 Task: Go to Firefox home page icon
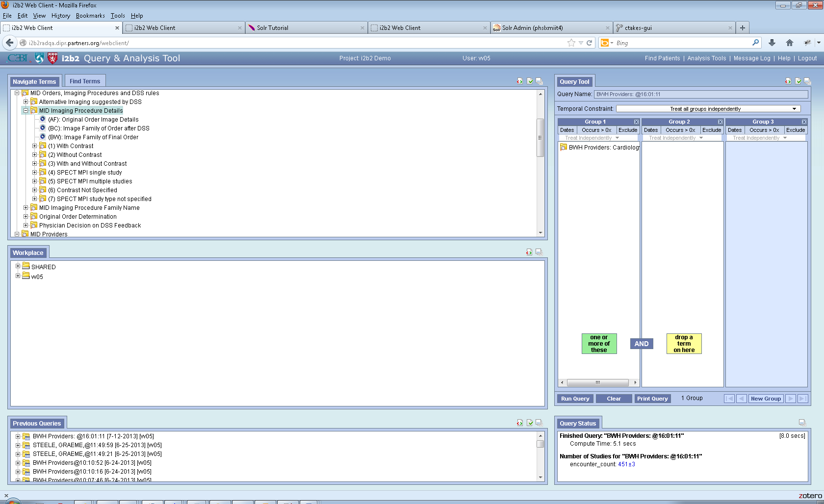coord(790,43)
